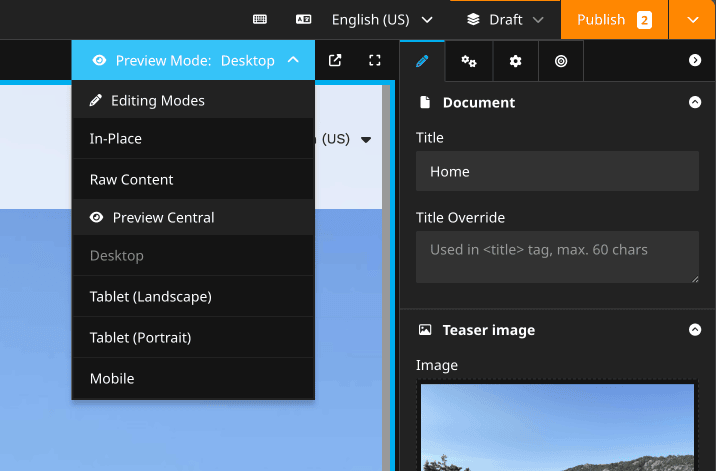Click the Teaser image thumbnail

557,427
